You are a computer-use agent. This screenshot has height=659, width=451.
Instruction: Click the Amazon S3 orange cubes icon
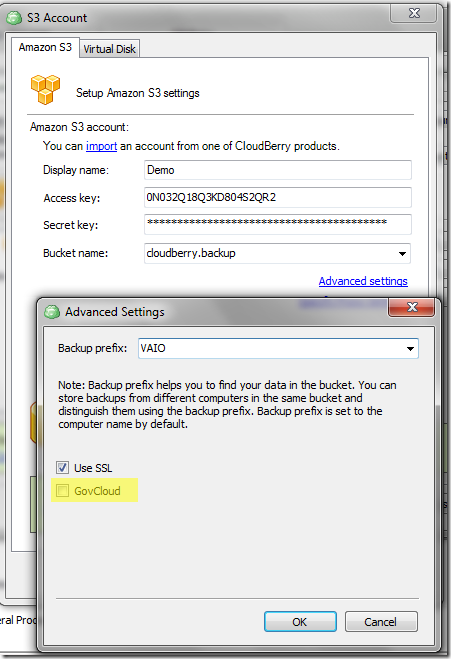pos(45,89)
